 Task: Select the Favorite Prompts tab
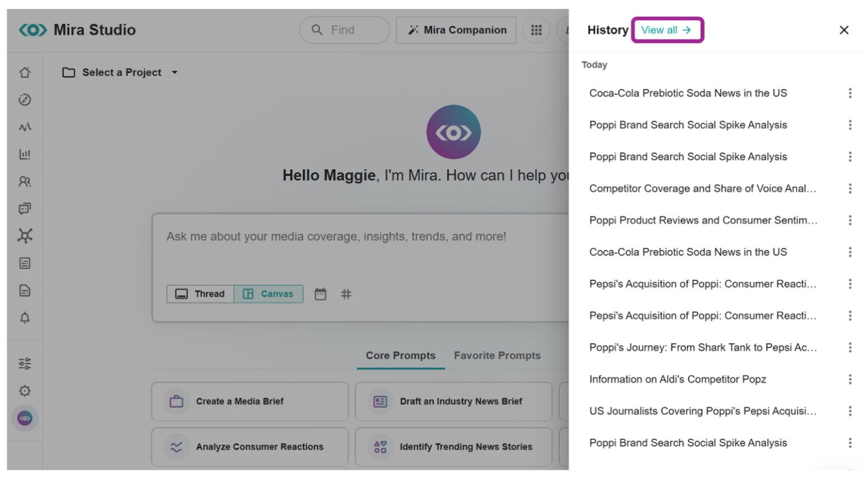point(497,356)
